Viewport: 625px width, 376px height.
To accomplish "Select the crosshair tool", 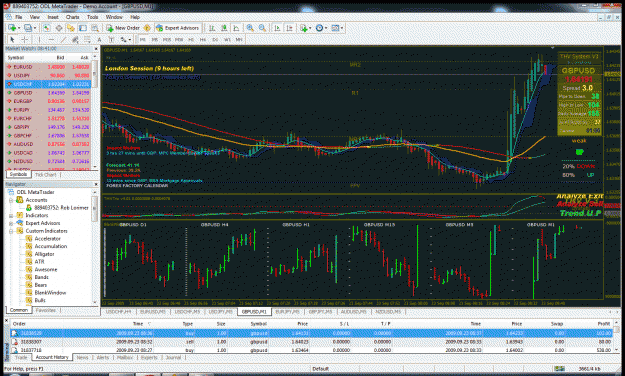I will point(24,39).
